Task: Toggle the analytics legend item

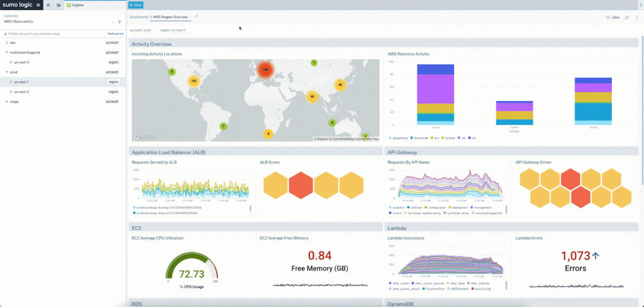Action: coord(397,208)
